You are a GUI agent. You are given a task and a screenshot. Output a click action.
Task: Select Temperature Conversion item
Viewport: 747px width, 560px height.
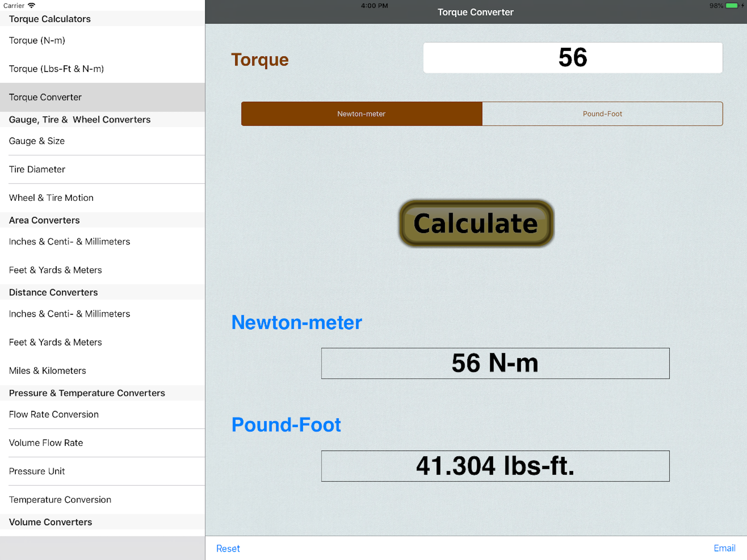(60, 500)
